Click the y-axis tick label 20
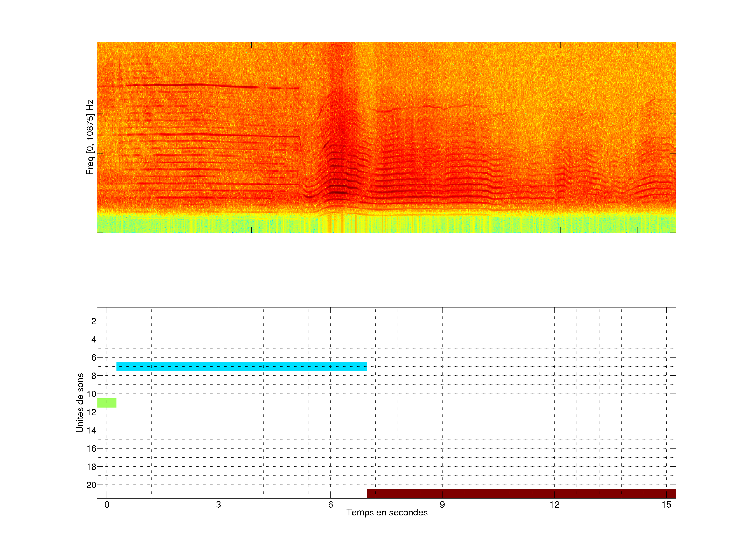 (x=91, y=485)
